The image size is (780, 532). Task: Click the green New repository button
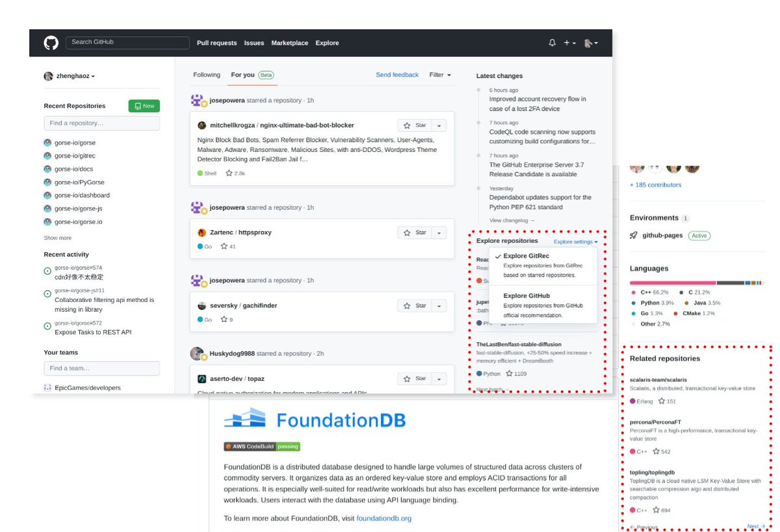[x=144, y=106]
